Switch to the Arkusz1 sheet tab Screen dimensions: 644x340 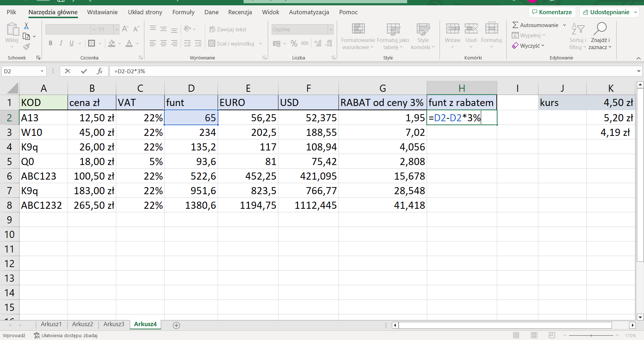pyautogui.click(x=51, y=324)
